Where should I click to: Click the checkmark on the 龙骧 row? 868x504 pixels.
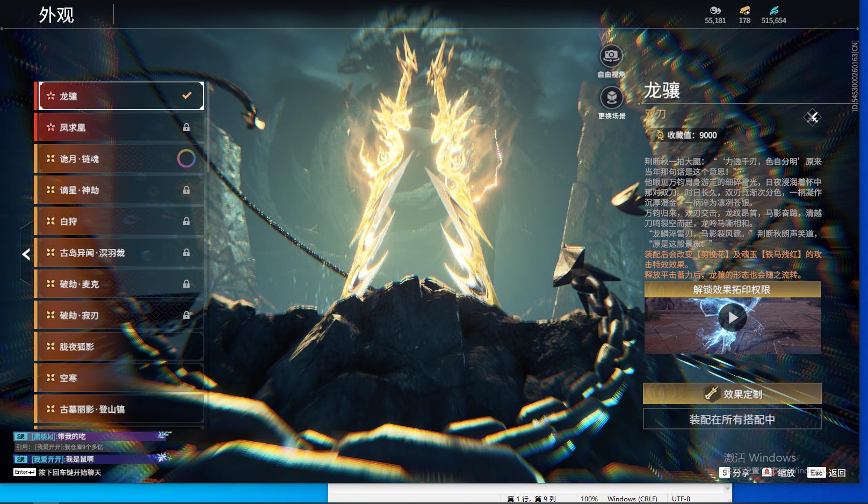click(x=187, y=96)
